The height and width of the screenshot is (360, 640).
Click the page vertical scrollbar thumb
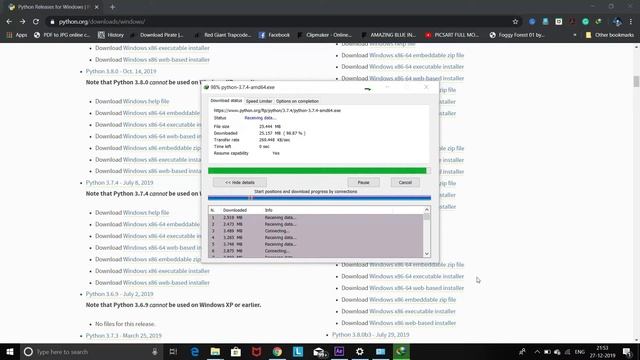tap(636, 81)
